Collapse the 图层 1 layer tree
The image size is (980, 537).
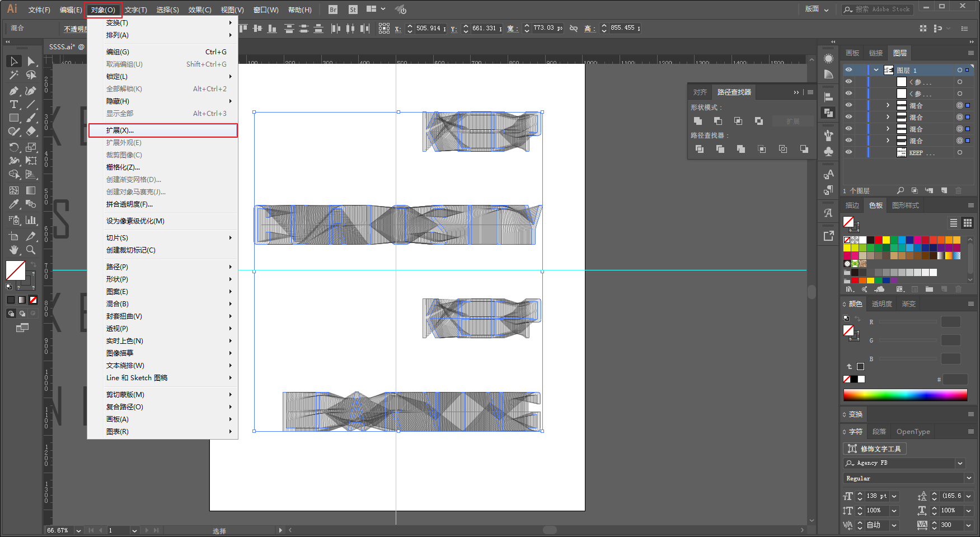coord(876,70)
